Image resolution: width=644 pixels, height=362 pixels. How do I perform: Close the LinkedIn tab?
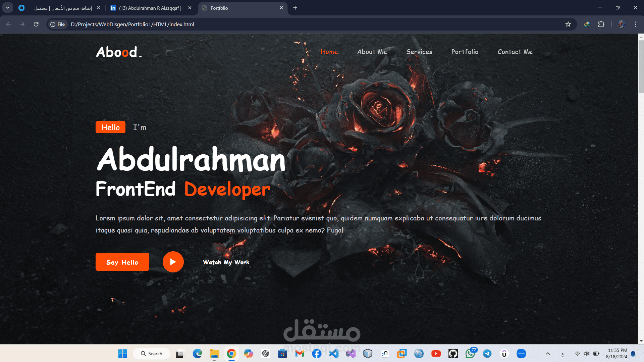pos(190,8)
